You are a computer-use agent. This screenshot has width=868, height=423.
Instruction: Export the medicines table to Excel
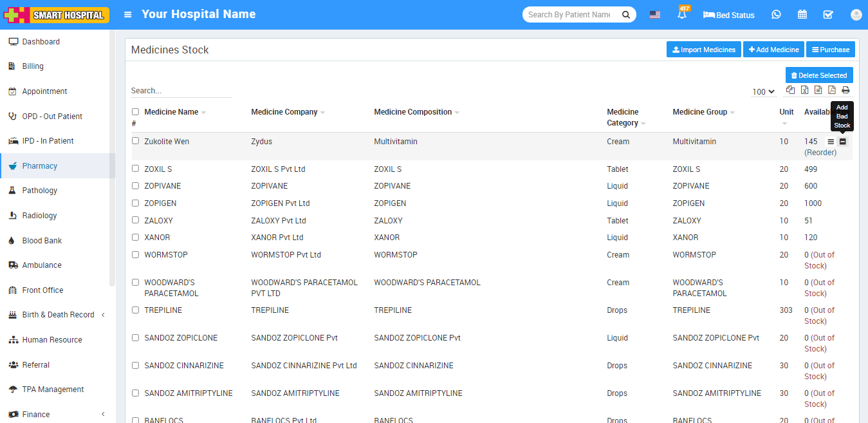pos(804,91)
